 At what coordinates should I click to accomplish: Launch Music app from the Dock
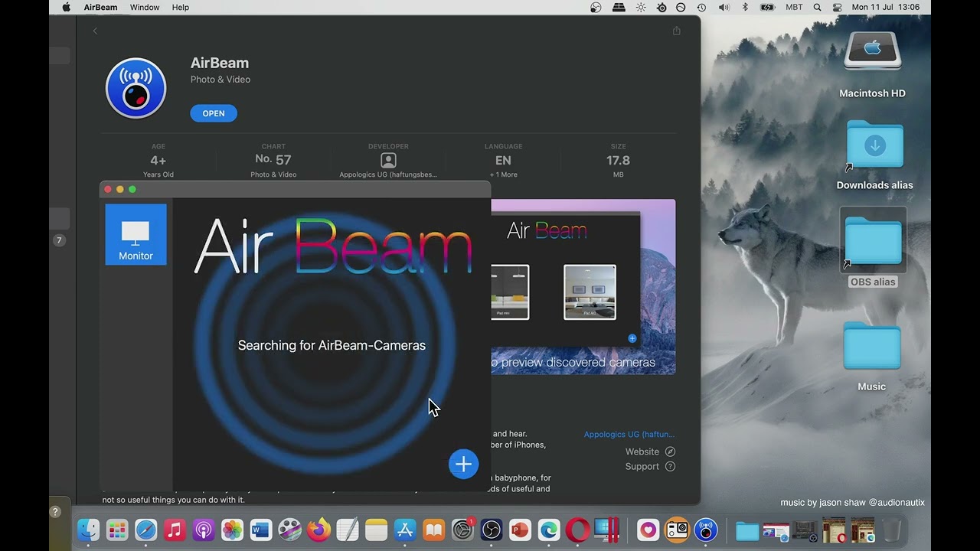tap(175, 530)
